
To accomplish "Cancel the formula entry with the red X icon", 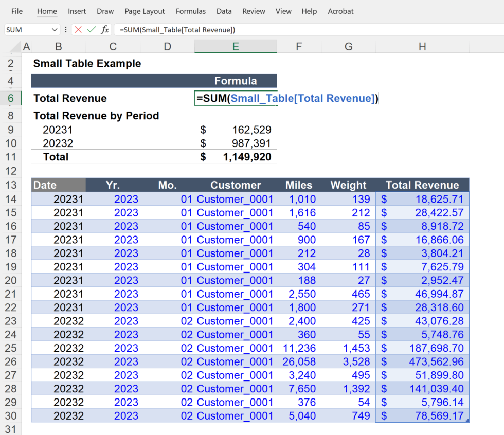I will (x=78, y=29).
